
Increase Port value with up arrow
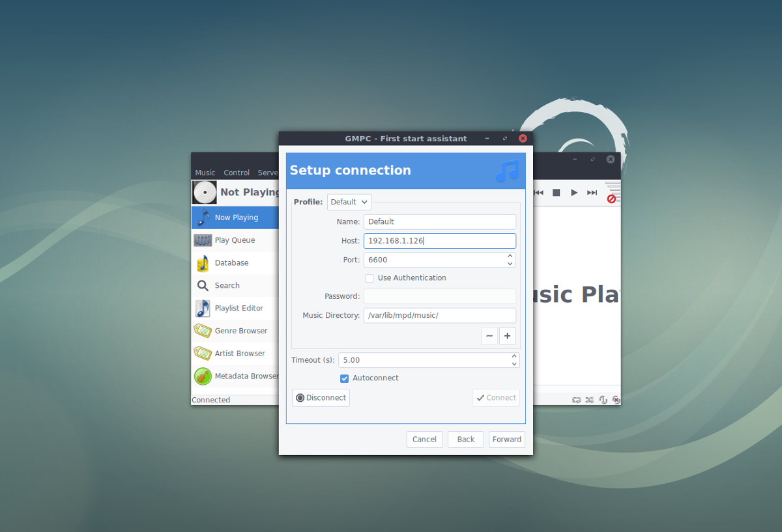coord(510,256)
